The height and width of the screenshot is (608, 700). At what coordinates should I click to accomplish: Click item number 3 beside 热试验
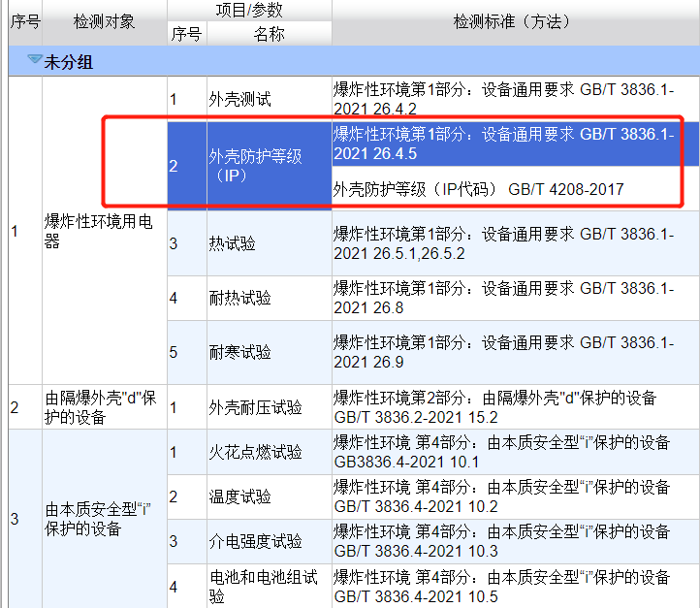(x=187, y=243)
